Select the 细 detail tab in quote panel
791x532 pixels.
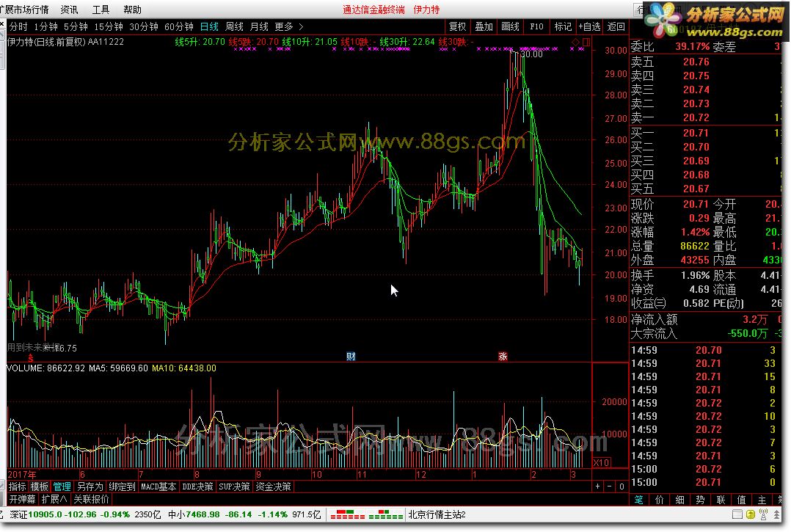(680, 500)
